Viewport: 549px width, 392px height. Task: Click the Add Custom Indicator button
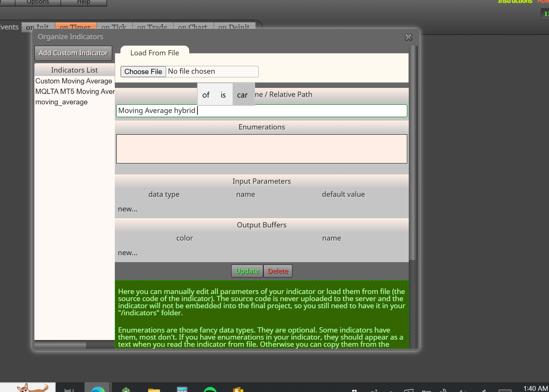[73, 53]
